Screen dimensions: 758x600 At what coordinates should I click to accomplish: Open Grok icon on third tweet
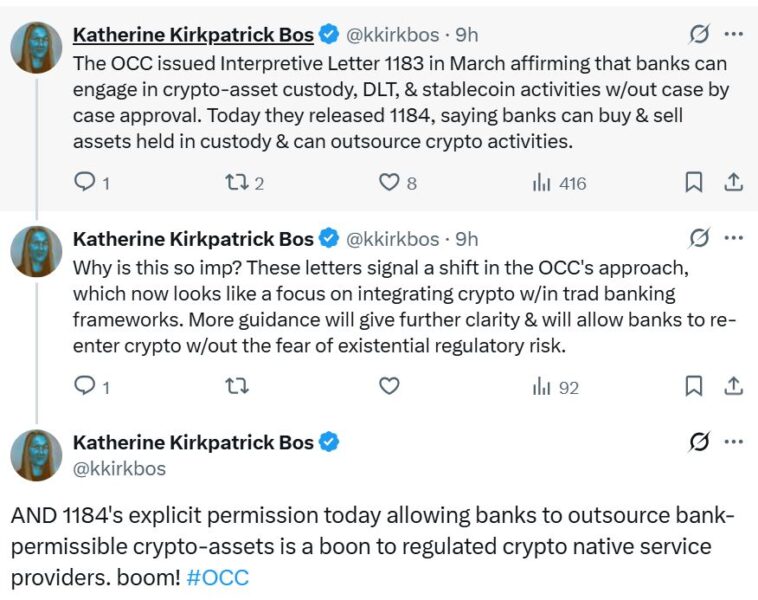699,442
